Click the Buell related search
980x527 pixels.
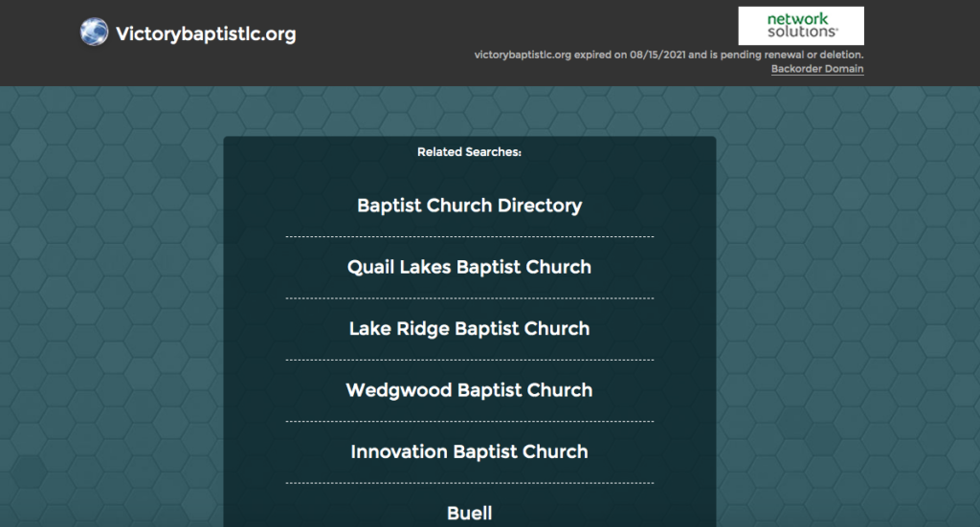pyautogui.click(x=469, y=514)
